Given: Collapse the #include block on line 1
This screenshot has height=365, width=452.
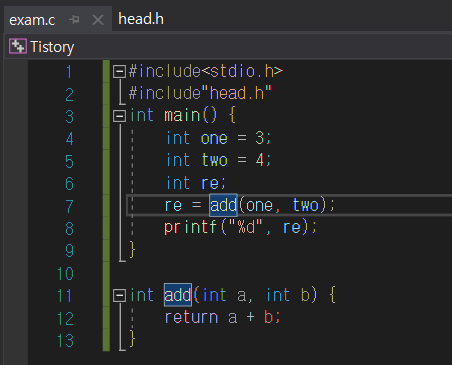Looking at the screenshot, I should click(x=119, y=71).
